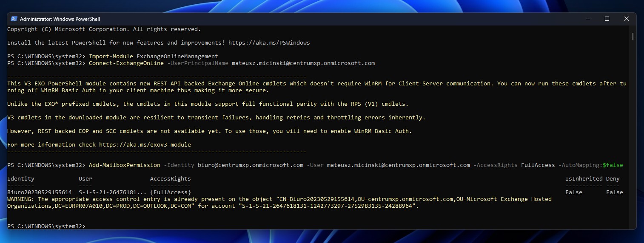Close the Administrator PowerShell window
The image size is (644, 243).
pos(627,19)
